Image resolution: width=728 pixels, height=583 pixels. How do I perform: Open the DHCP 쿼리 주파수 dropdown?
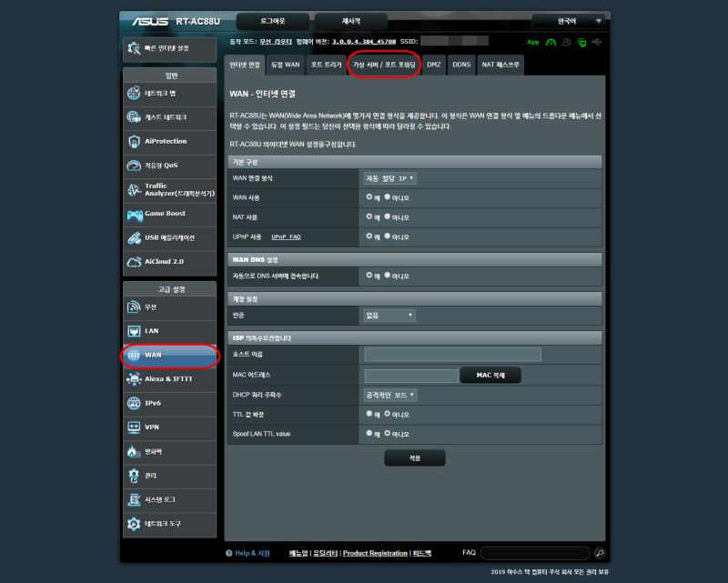point(389,396)
